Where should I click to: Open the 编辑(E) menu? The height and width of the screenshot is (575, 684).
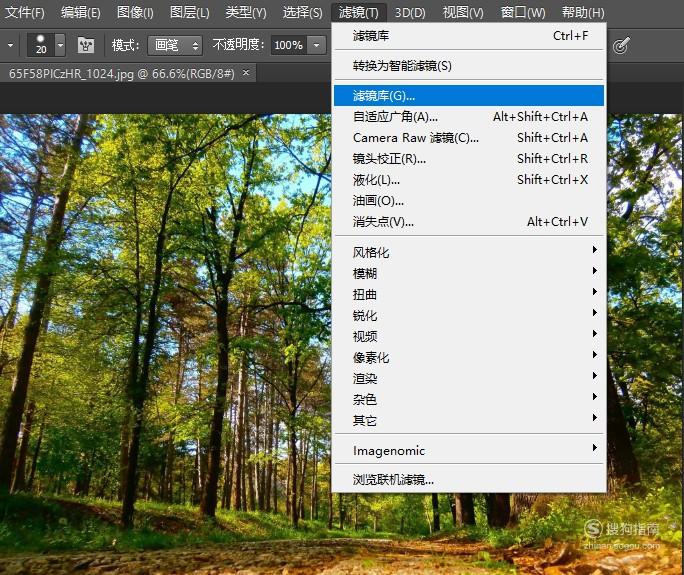81,12
